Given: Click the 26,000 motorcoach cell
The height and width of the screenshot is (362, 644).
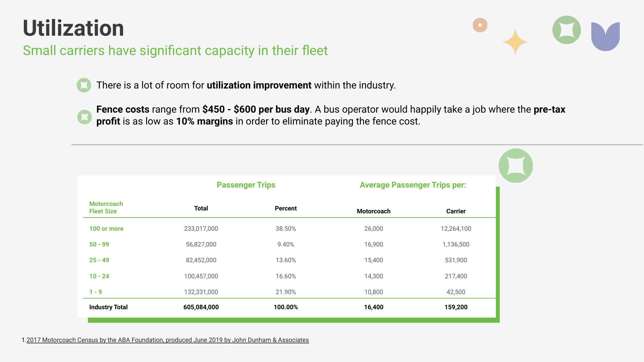Looking at the screenshot, I should point(374,228).
